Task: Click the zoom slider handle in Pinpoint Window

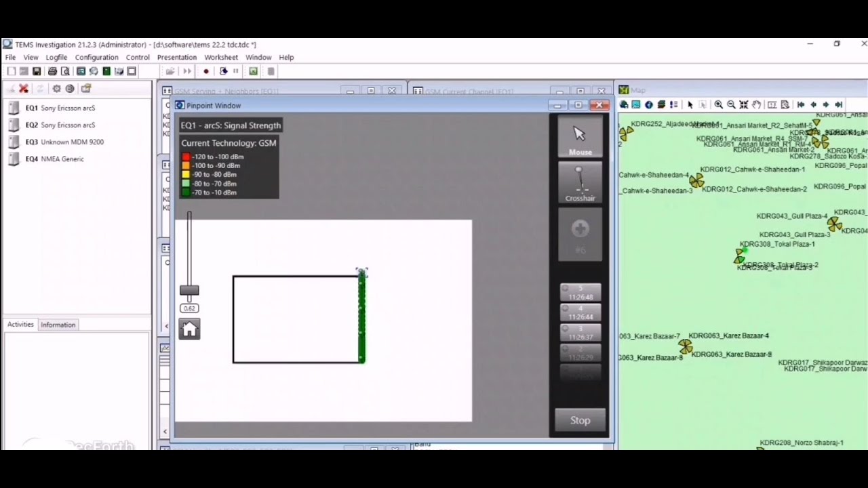Action: point(189,290)
